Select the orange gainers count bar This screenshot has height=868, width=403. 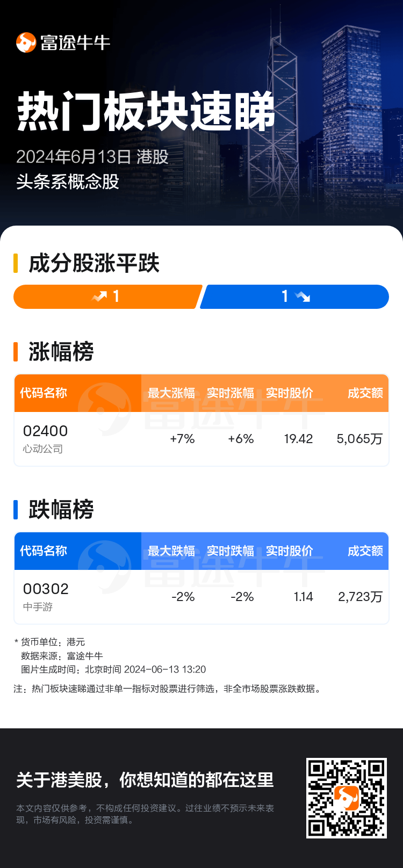pyautogui.click(x=107, y=296)
